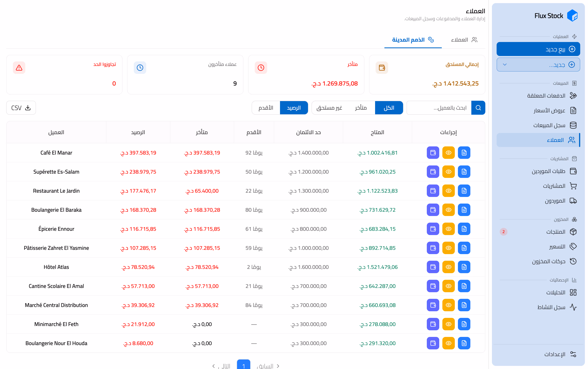
Task: Select the متأخر filter option
Action: click(361, 108)
